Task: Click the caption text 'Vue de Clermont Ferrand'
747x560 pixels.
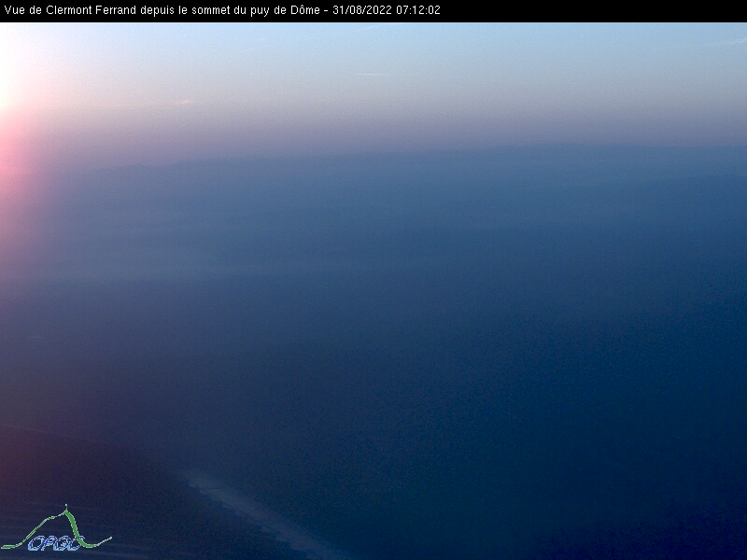Action: point(70,10)
